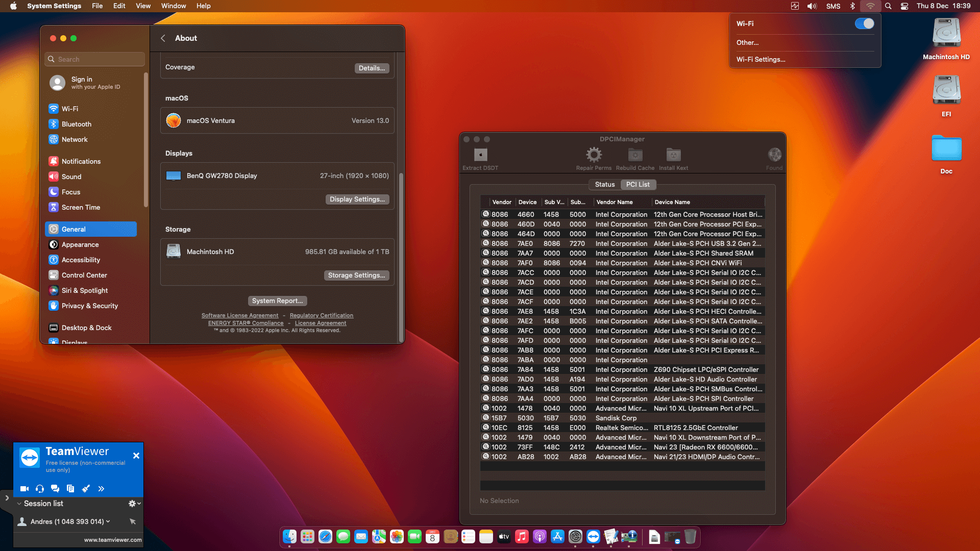Viewport: 980px width, 551px height.
Task: Open the View menu
Action: tap(143, 6)
